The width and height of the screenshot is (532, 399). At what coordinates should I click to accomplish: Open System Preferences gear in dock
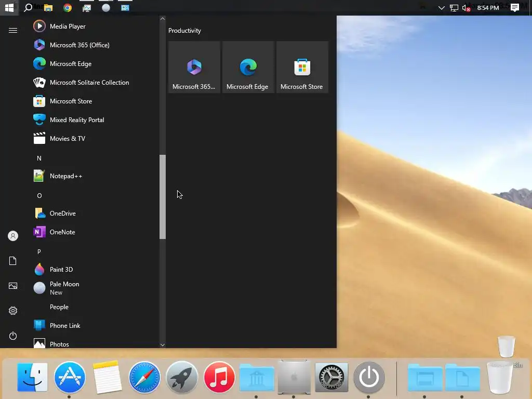pyautogui.click(x=331, y=377)
